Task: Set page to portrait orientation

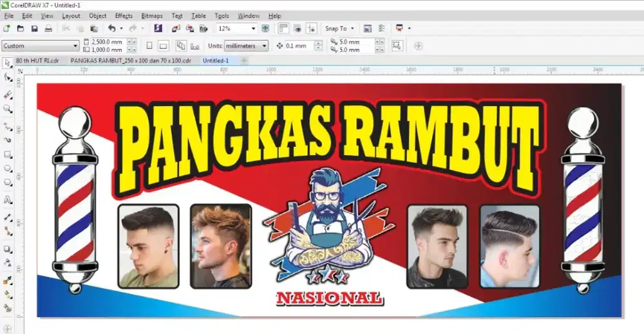Action: click(x=149, y=46)
